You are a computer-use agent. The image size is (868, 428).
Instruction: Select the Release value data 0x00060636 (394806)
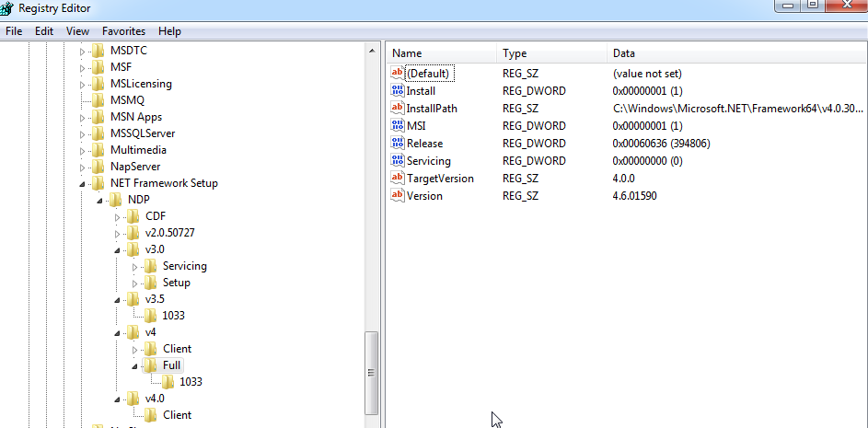click(661, 144)
